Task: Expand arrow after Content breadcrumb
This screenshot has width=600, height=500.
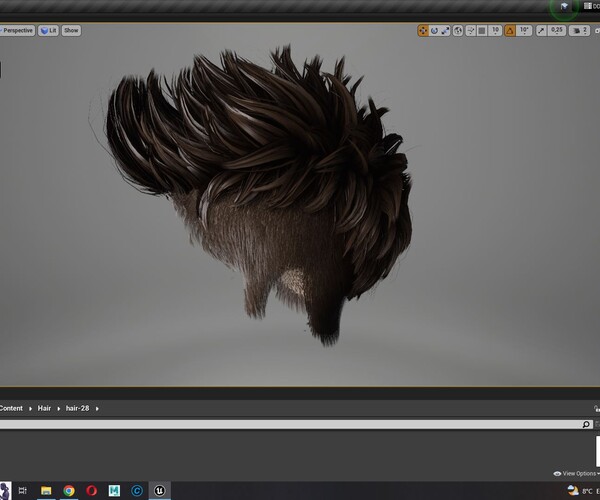Action: pyautogui.click(x=30, y=409)
